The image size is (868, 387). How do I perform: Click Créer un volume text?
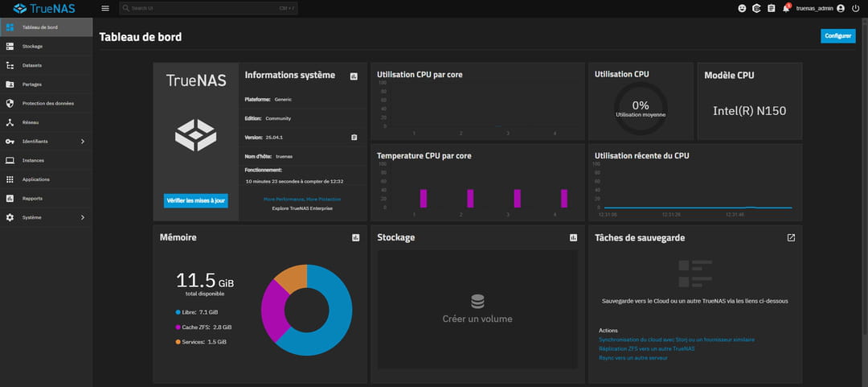pyautogui.click(x=477, y=319)
